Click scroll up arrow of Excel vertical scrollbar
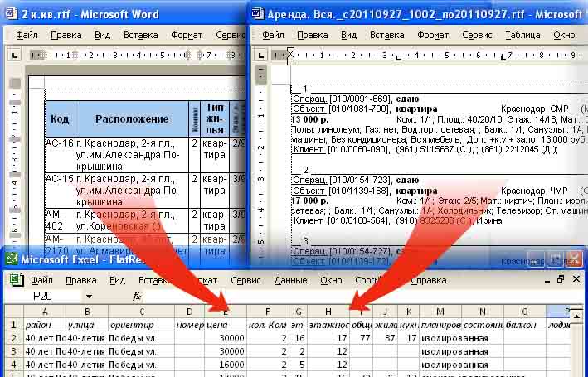 (x=576, y=317)
